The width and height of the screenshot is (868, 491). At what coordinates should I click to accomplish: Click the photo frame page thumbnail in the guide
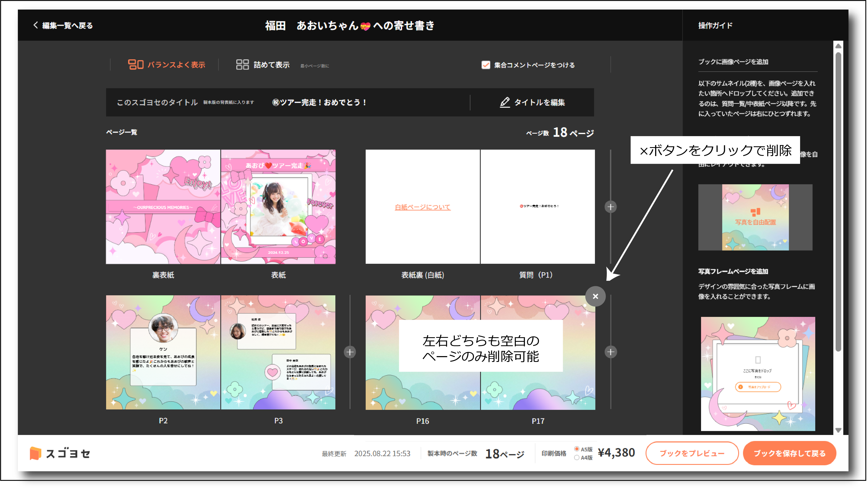(758, 374)
